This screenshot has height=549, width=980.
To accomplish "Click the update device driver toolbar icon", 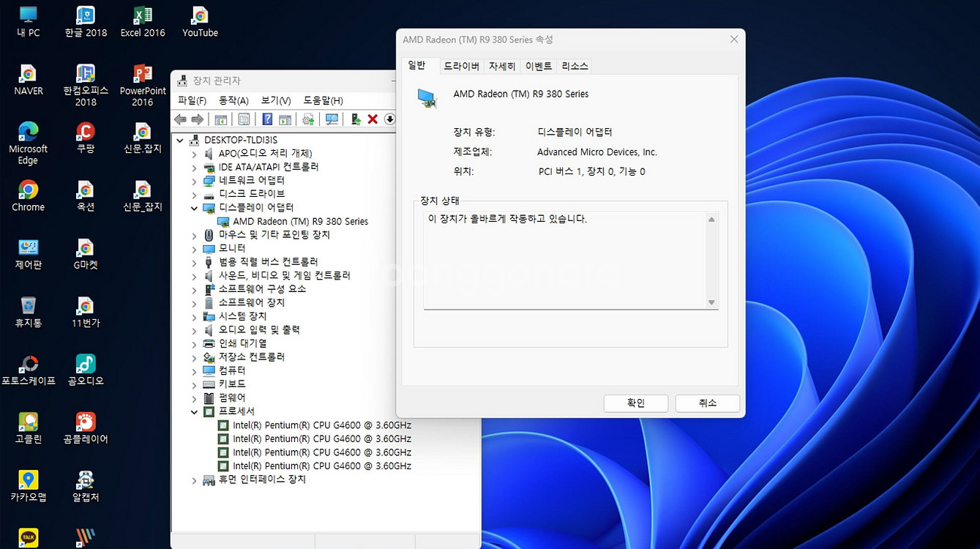I will [356, 119].
